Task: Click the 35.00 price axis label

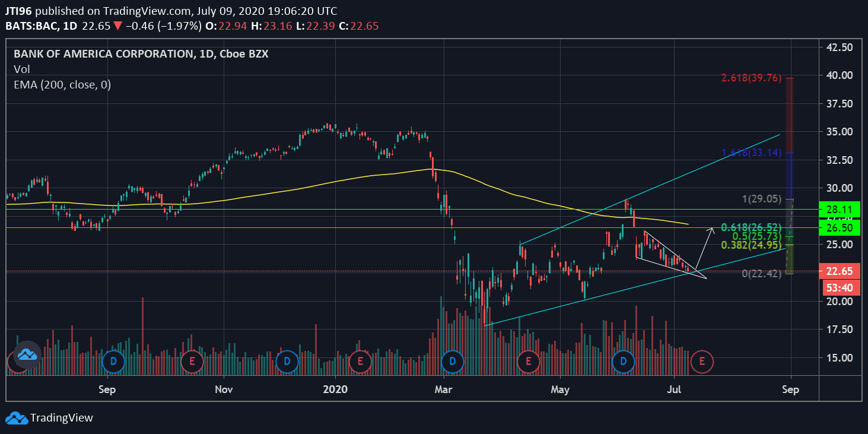Action: pos(840,132)
